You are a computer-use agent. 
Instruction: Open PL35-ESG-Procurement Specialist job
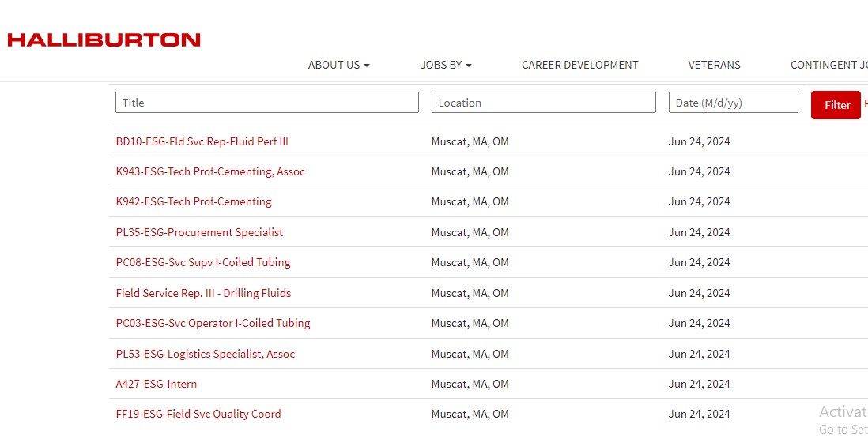click(x=199, y=232)
